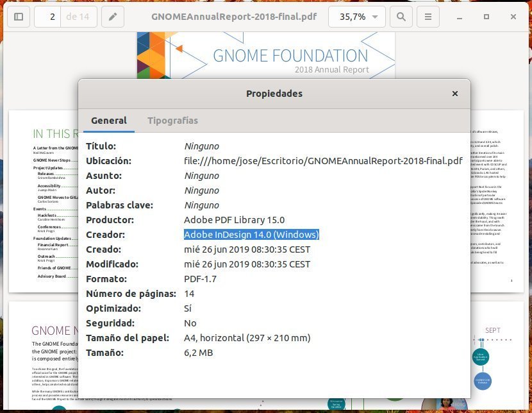Close the Propiedades dialog
The width and height of the screenshot is (532, 413).
point(455,94)
